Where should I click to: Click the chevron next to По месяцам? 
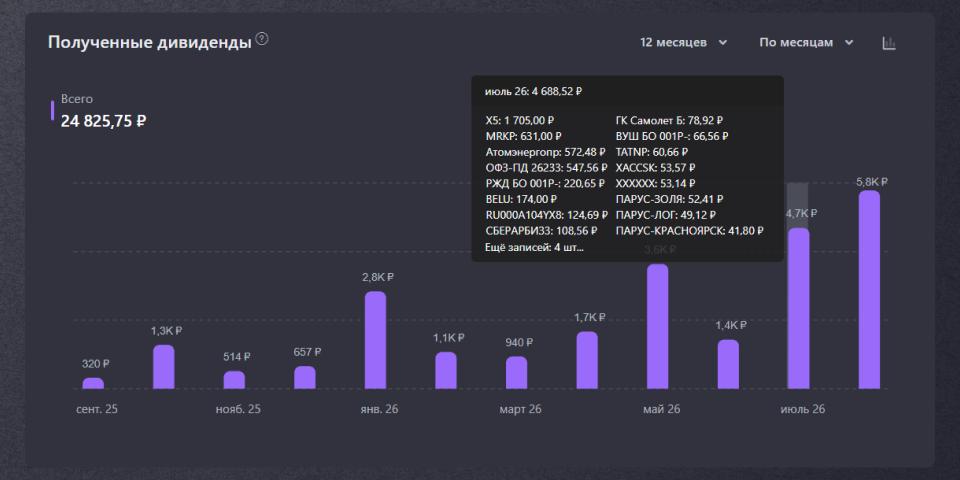coord(849,43)
